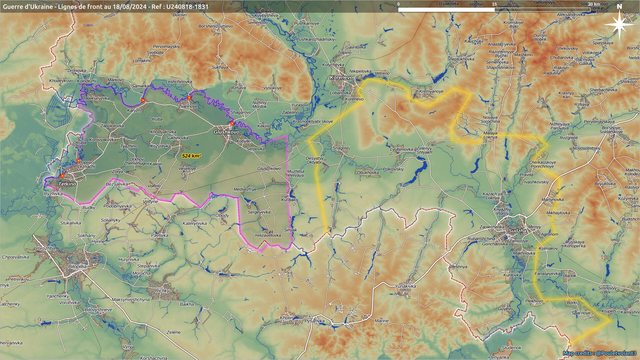The width and height of the screenshot is (640, 360).
Task: Select the middle red marker on the northern purple line
Action: click(189, 98)
